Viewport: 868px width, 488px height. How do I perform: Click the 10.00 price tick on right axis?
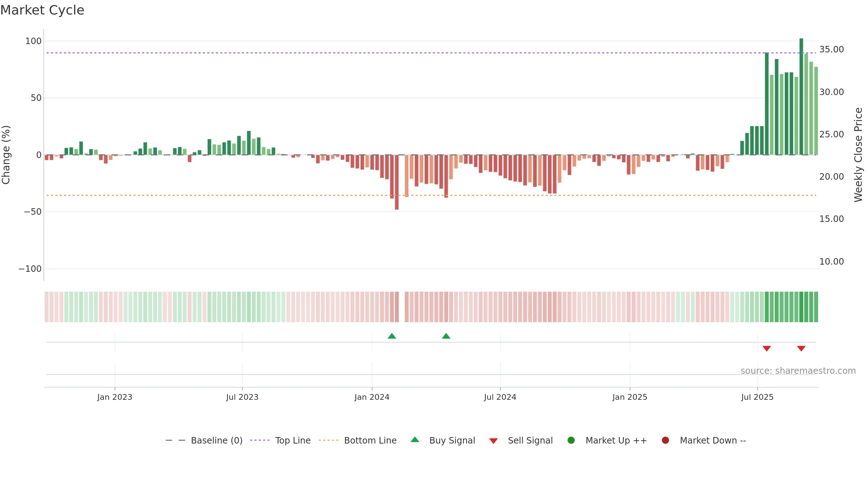click(831, 261)
